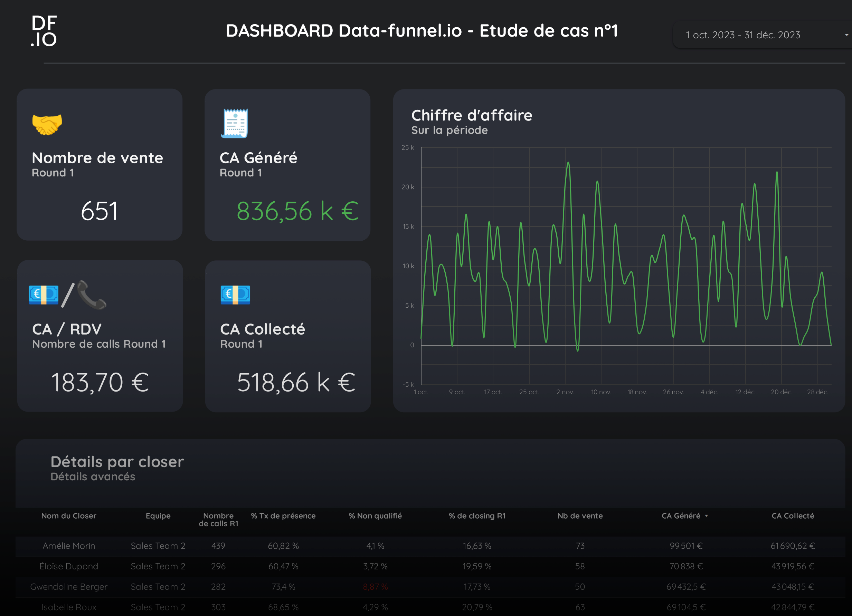The height and width of the screenshot is (616, 852).
Task: Click the euro banknote icon on CA Collecté
Action: tap(235, 295)
